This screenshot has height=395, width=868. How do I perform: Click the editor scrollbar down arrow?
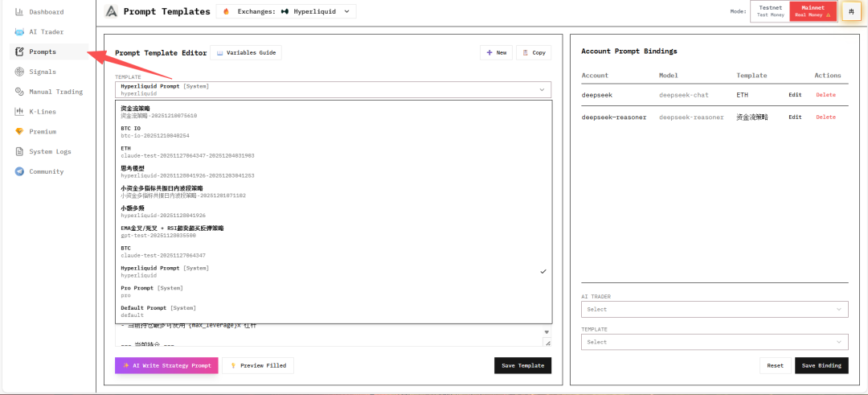[x=547, y=332]
